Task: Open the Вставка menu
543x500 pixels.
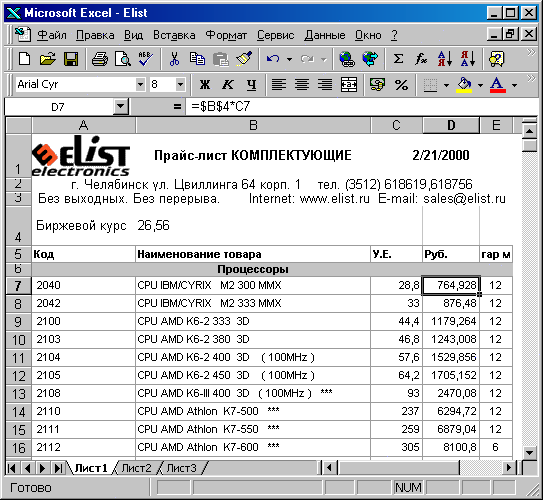Action: (174, 35)
